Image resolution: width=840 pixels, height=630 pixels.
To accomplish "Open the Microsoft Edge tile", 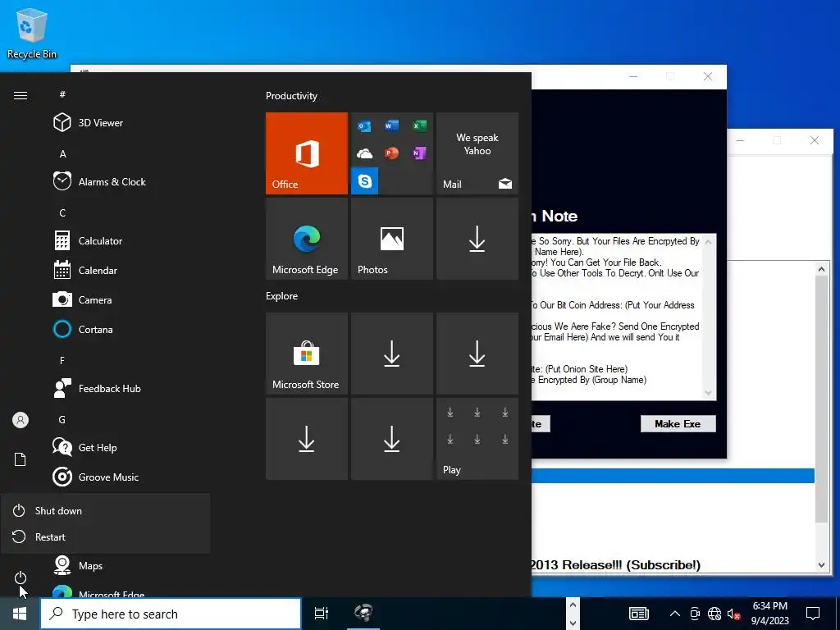I will click(x=307, y=239).
